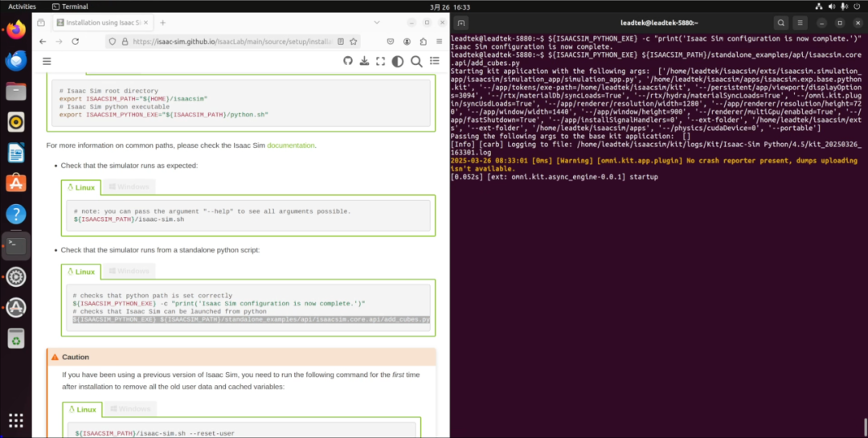Screen dimensions: 868x438
Task: Open the volume speaker tray icon
Action: click(831, 6)
